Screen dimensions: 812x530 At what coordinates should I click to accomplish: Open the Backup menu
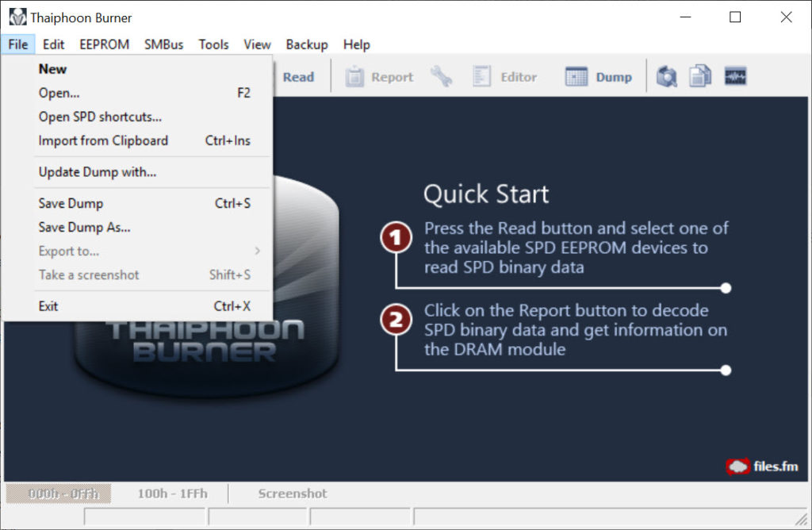pyautogui.click(x=307, y=44)
